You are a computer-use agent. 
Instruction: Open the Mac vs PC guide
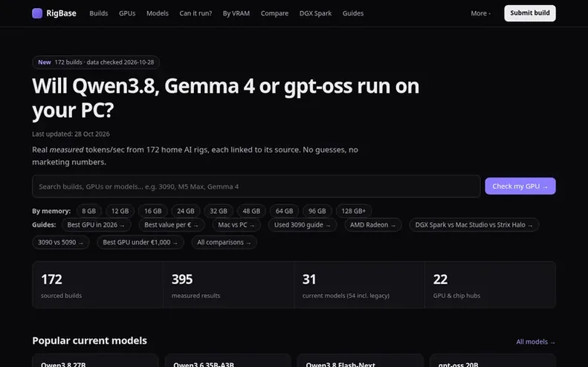(236, 225)
